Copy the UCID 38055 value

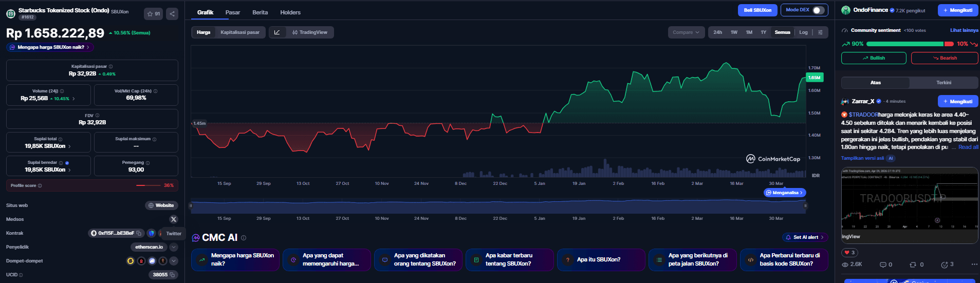(x=172, y=275)
